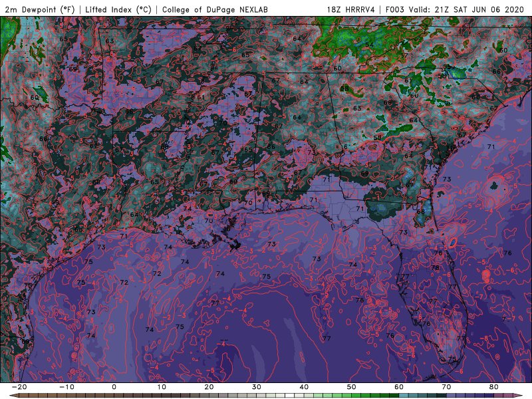Viewport: 532px width, 399px height.
Task: Click the 50 label on the color scale
Action: click(352, 387)
